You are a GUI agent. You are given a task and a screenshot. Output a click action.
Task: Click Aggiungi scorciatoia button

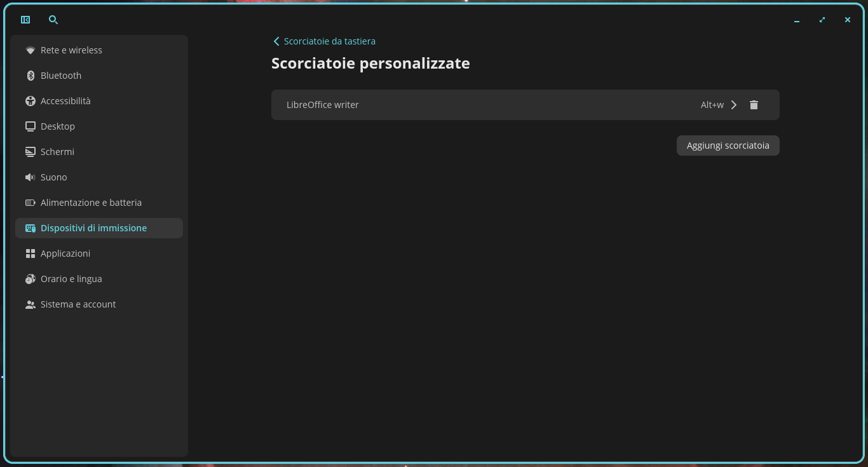(728, 146)
